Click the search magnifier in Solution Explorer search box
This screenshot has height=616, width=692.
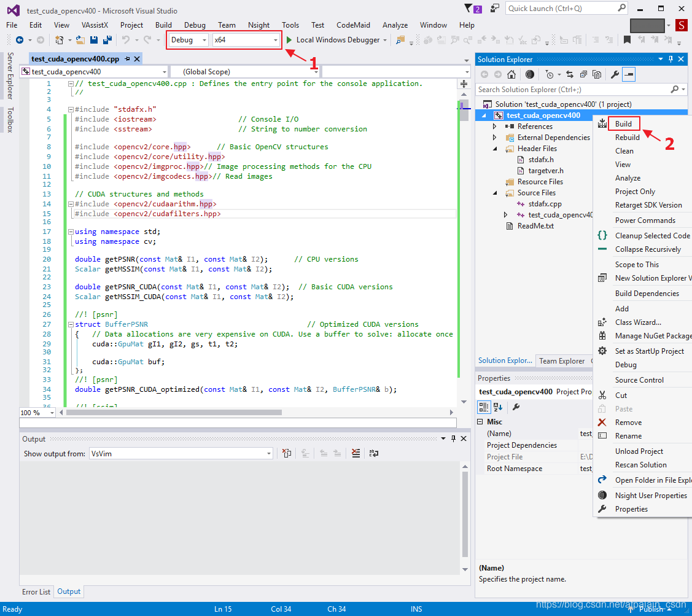click(674, 90)
